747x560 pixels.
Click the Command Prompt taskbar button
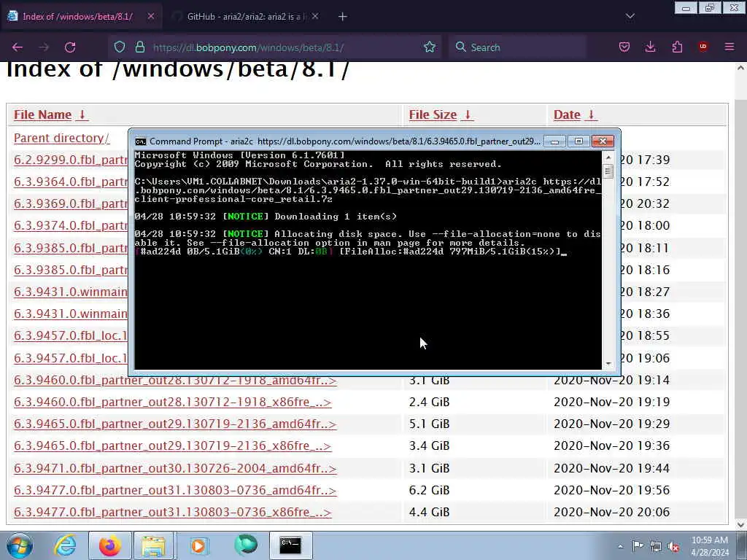pos(290,545)
